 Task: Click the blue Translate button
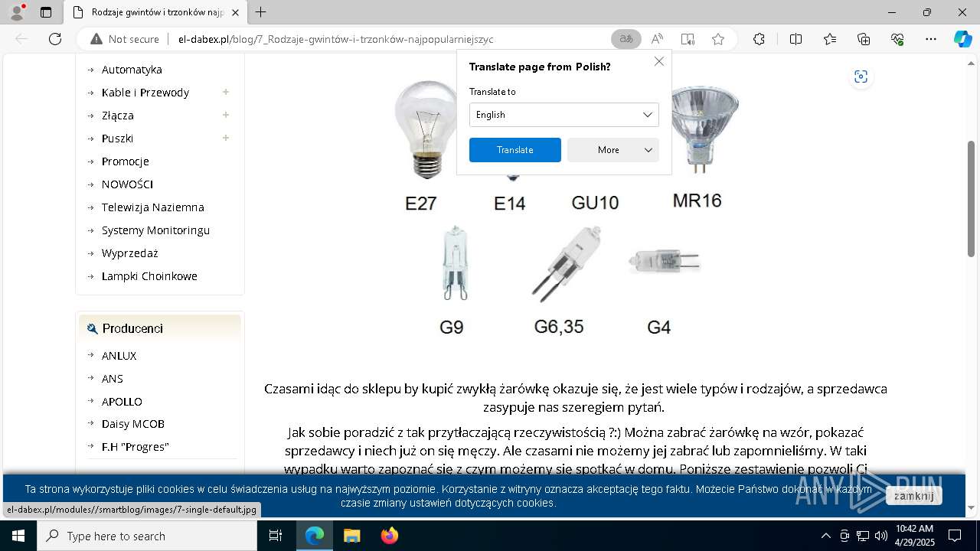(514, 150)
